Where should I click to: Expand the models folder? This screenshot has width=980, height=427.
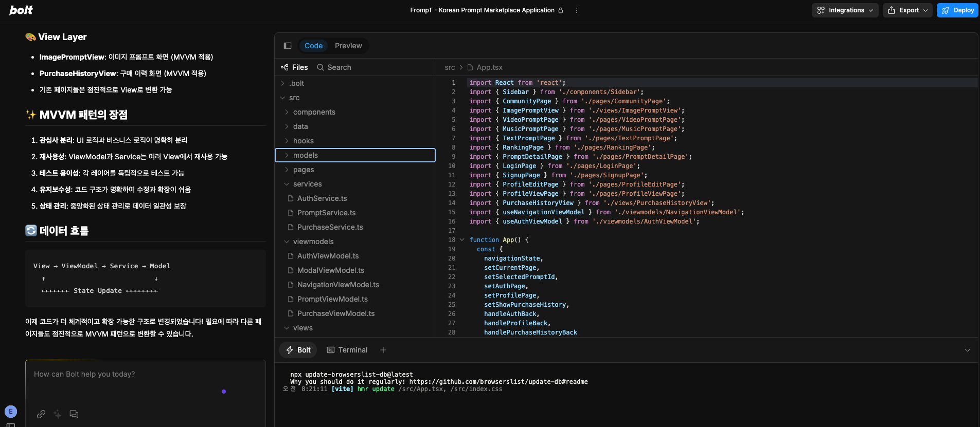click(355, 155)
